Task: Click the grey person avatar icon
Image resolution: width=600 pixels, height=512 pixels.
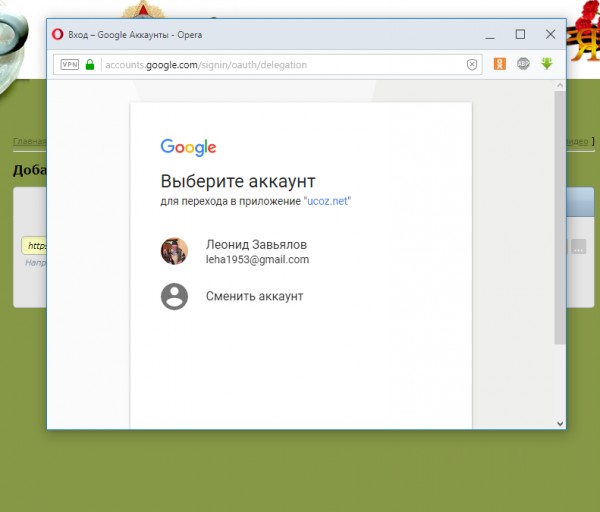Action: pos(174,297)
